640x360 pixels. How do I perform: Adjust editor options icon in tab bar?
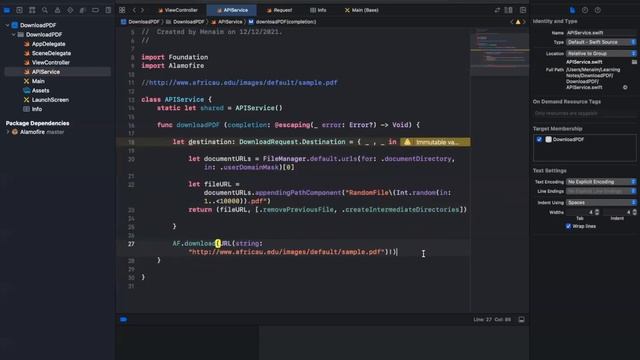point(509,10)
